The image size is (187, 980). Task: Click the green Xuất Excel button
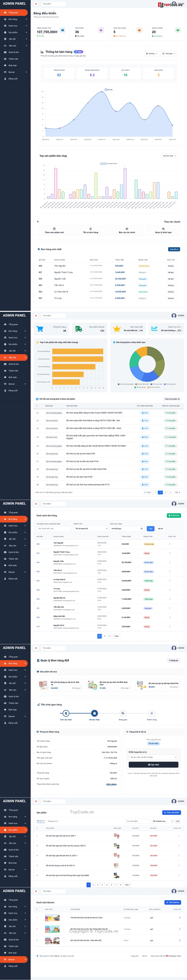click(x=174, y=515)
